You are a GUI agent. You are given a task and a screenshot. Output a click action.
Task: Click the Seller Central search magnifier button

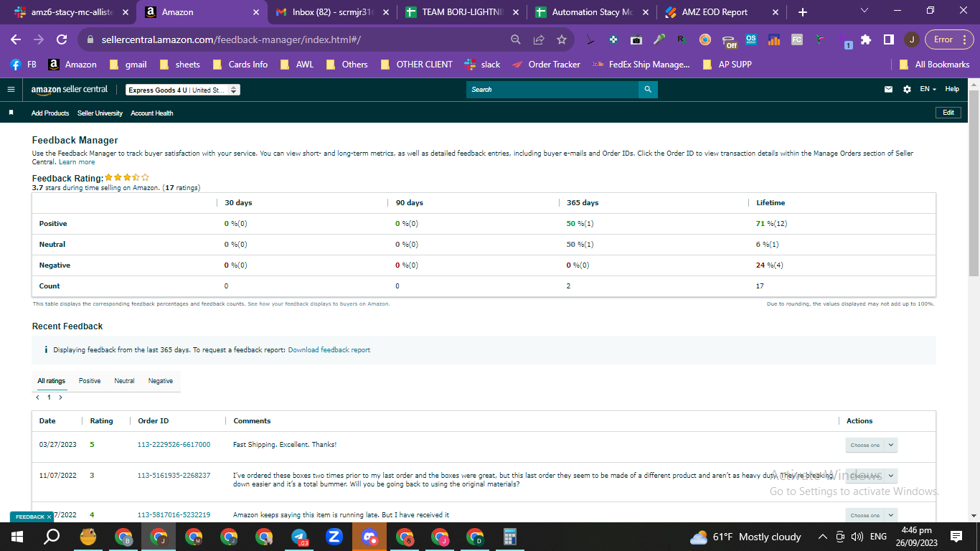click(x=648, y=90)
